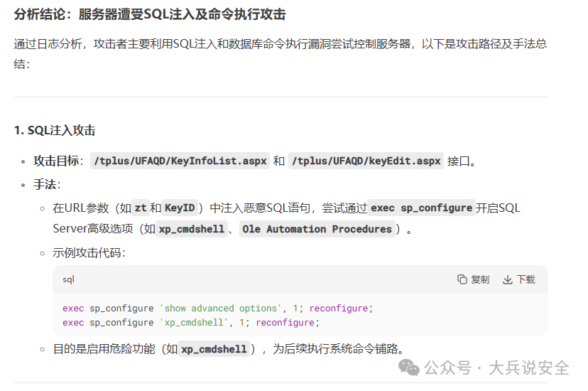Click the Ole Automation Procedures inline code
588x391 pixels.
click(317, 229)
